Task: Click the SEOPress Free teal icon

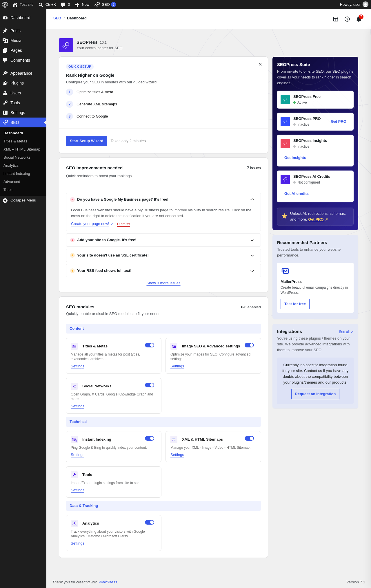Action: pos(285,100)
